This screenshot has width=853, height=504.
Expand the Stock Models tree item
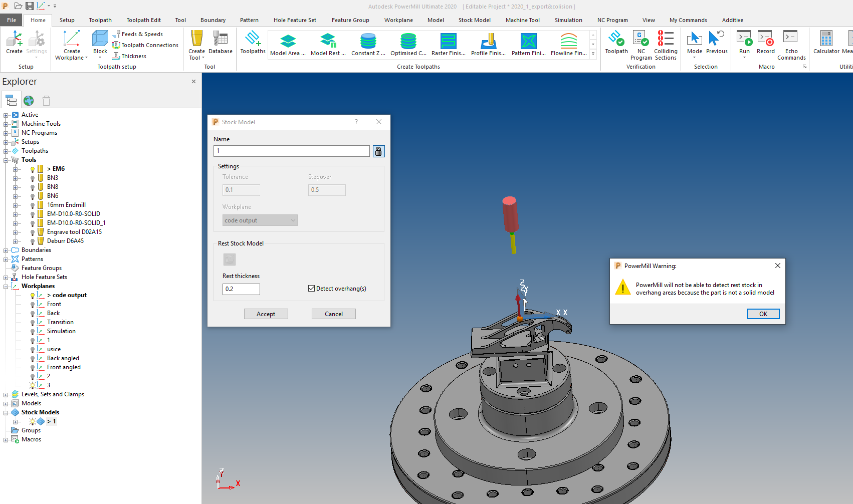(x=7, y=412)
